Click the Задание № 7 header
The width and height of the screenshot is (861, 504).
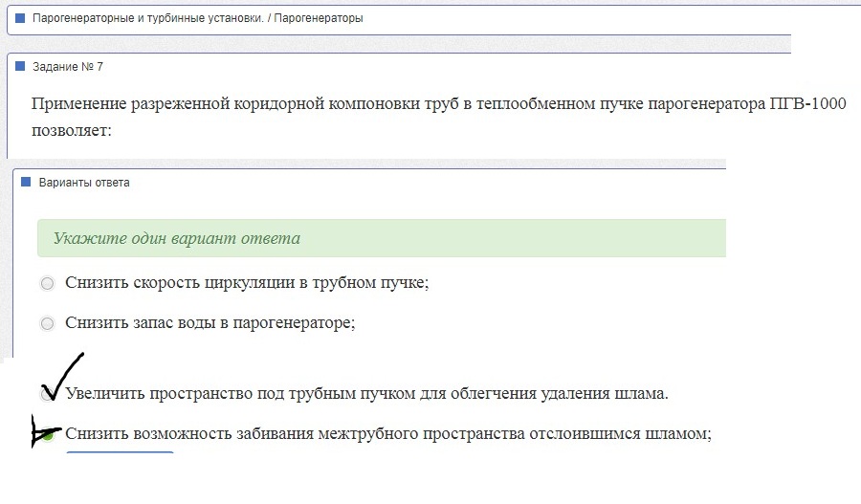point(68,66)
